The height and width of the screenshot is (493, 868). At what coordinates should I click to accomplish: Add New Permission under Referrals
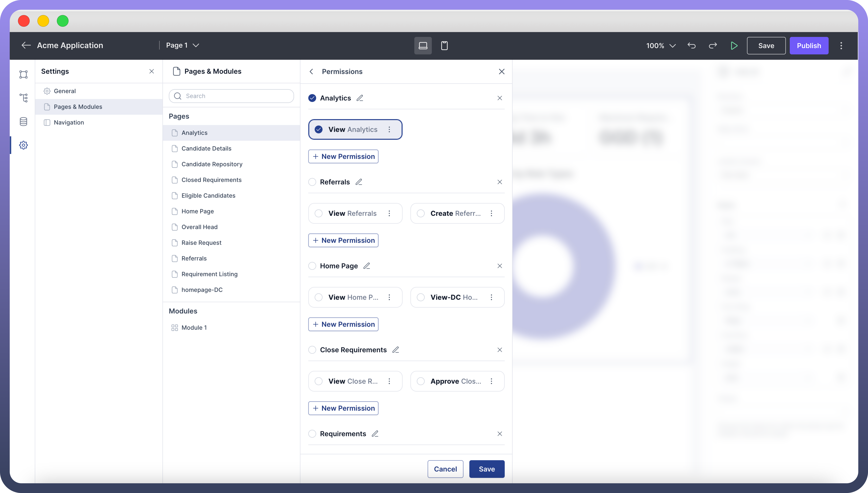[343, 240]
